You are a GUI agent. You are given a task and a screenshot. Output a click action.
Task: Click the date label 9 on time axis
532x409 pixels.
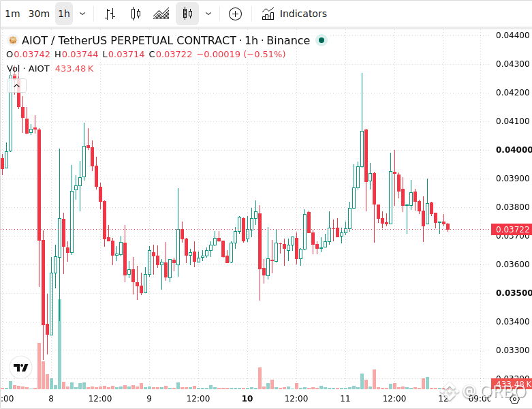click(x=149, y=399)
